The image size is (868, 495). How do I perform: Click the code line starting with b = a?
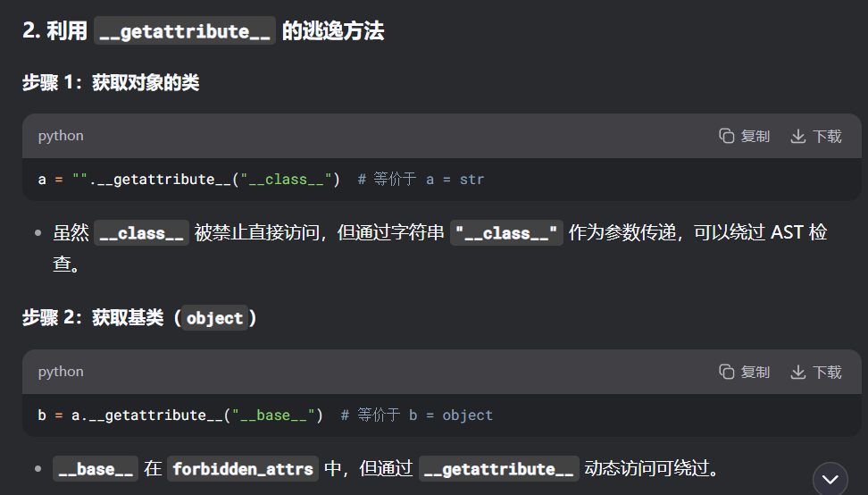coord(179,415)
